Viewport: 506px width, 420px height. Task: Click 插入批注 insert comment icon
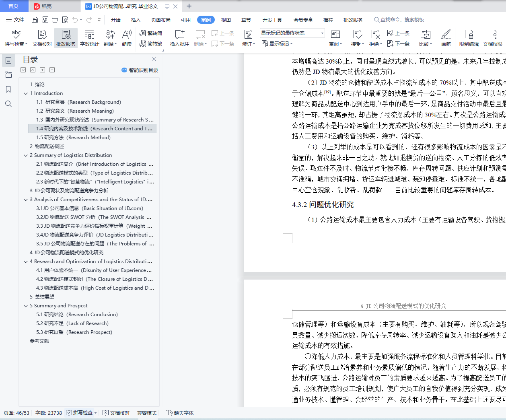[179, 38]
